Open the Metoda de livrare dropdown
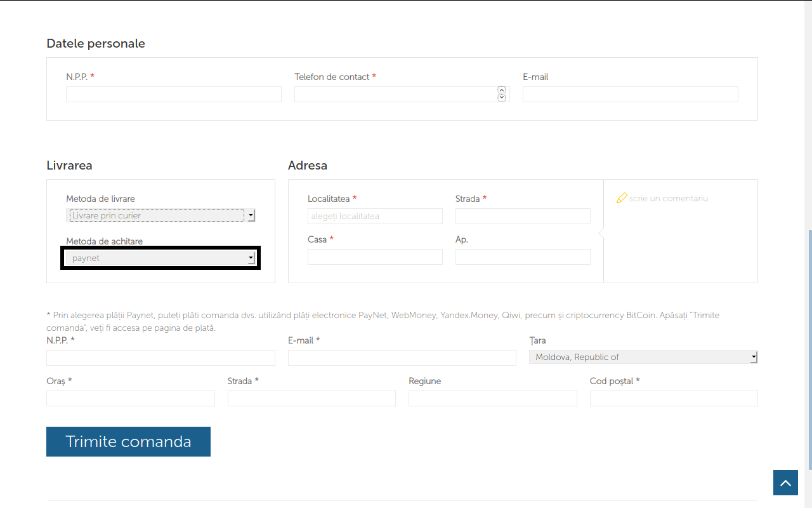Image resolution: width=812 pixels, height=508 pixels. [x=160, y=215]
